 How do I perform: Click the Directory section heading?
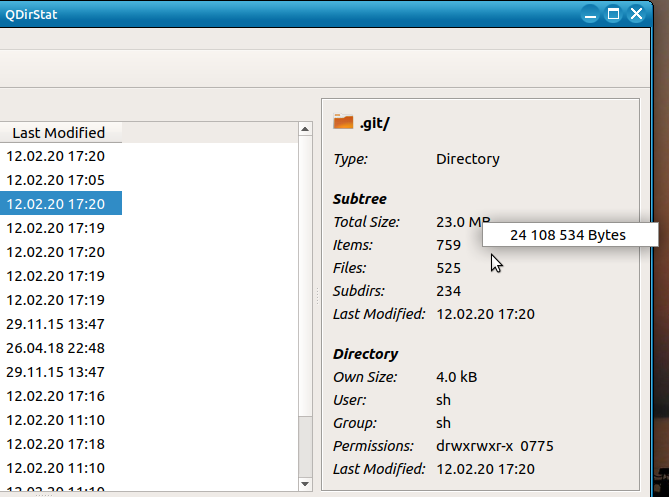point(366,354)
